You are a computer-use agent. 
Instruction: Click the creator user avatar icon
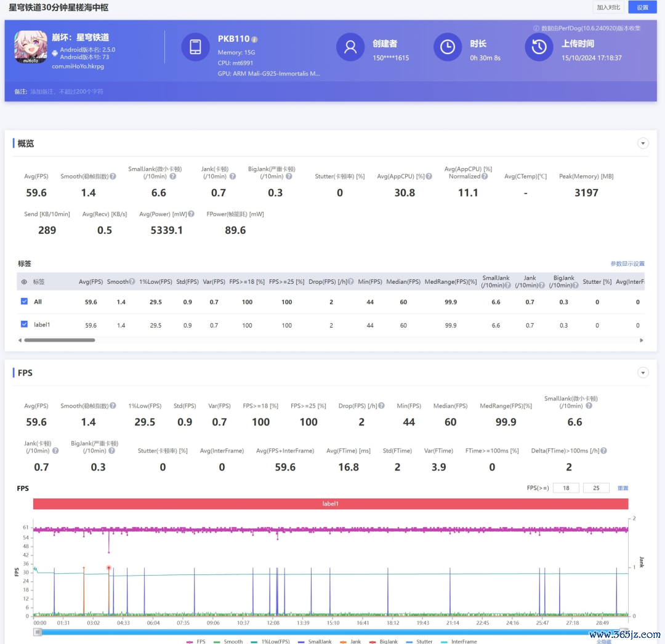point(350,47)
